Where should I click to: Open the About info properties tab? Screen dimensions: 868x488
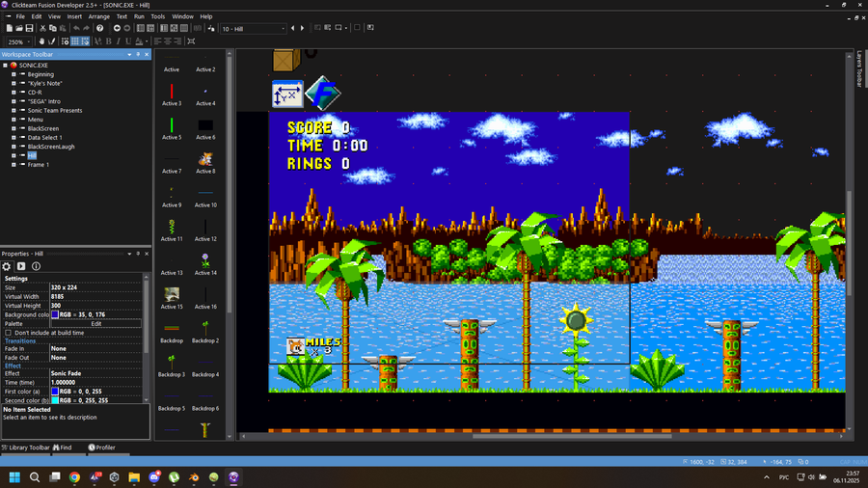(x=36, y=266)
